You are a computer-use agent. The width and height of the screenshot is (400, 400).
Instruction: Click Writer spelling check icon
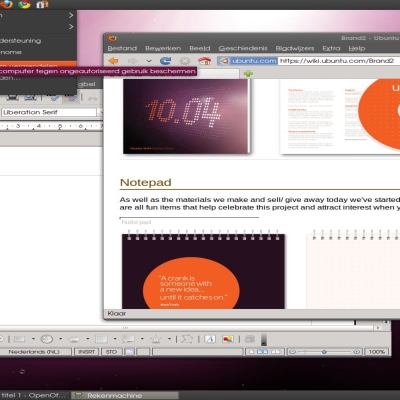click(x=53, y=97)
